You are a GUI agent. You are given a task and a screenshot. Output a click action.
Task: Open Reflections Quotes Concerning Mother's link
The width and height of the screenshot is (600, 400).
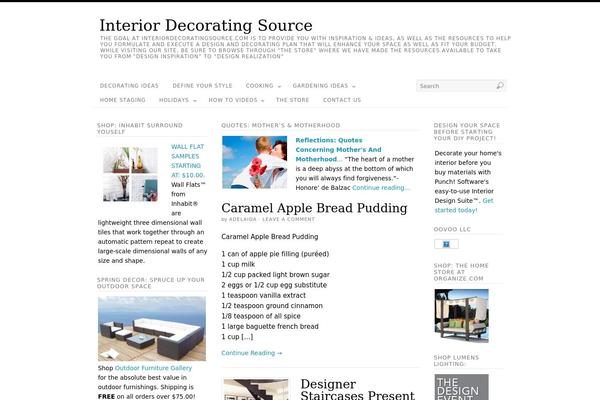(x=339, y=150)
